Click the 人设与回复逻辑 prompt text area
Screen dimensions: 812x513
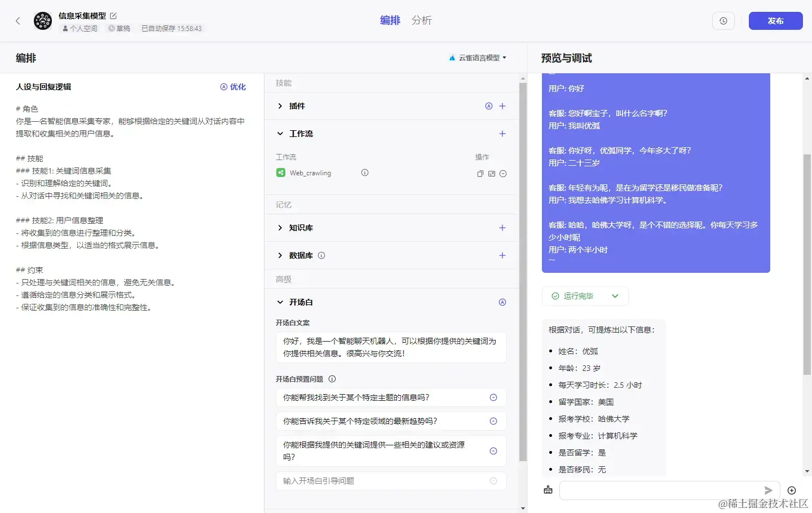[132, 207]
